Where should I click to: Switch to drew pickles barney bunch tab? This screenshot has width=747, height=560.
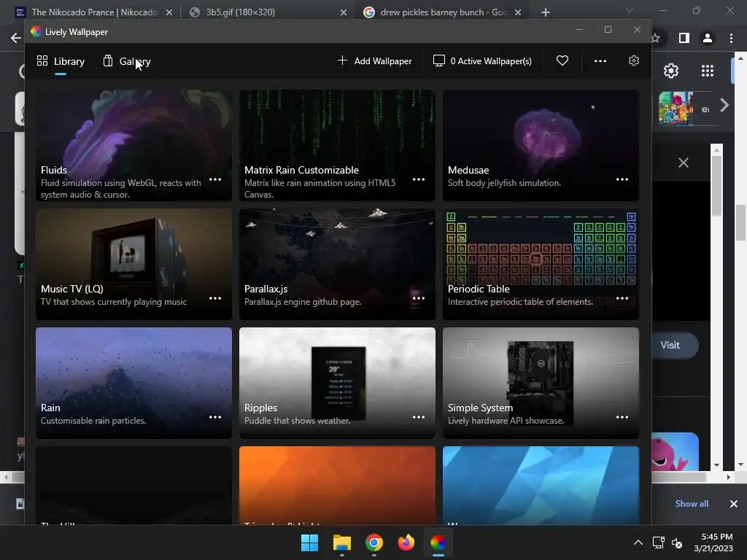(x=441, y=12)
